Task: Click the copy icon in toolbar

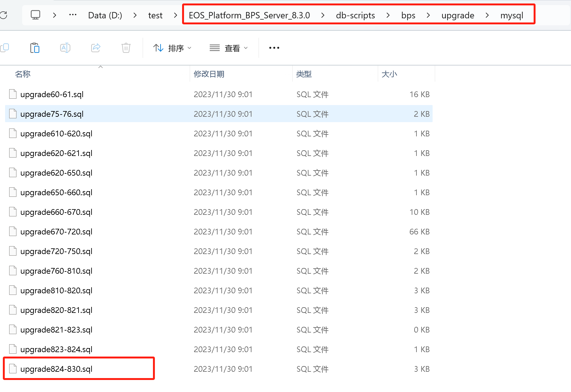Action: click(5, 48)
